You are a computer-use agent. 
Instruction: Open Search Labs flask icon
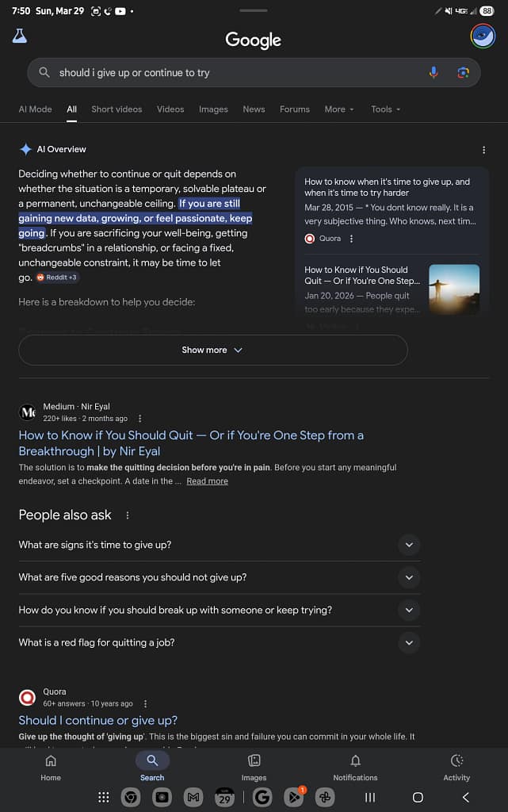point(19,36)
